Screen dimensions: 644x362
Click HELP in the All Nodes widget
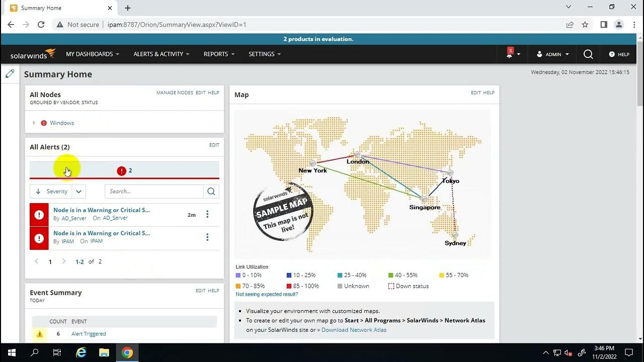pyautogui.click(x=213, y=93)
